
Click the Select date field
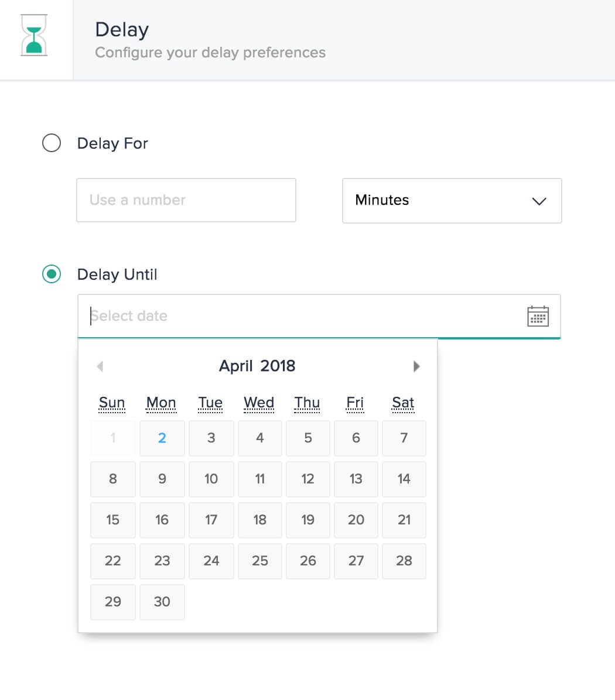[234, 315]
